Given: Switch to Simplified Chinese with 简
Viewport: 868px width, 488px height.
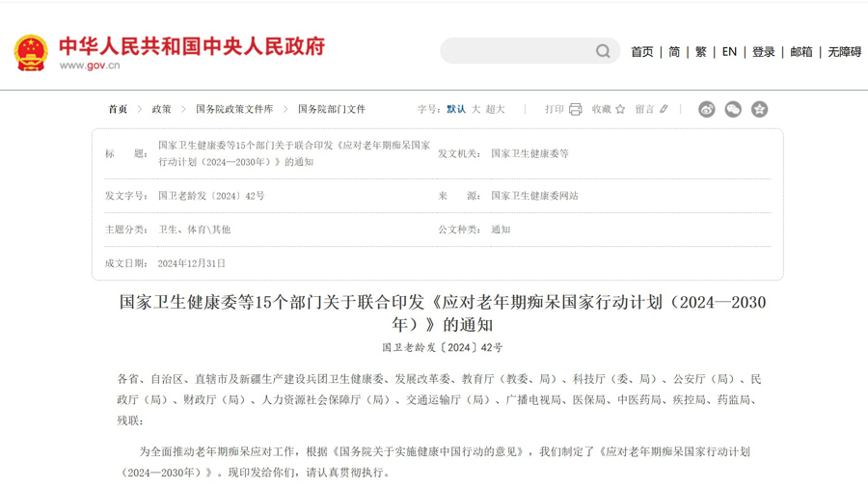Looking at the screenshot, I should 674,52.
